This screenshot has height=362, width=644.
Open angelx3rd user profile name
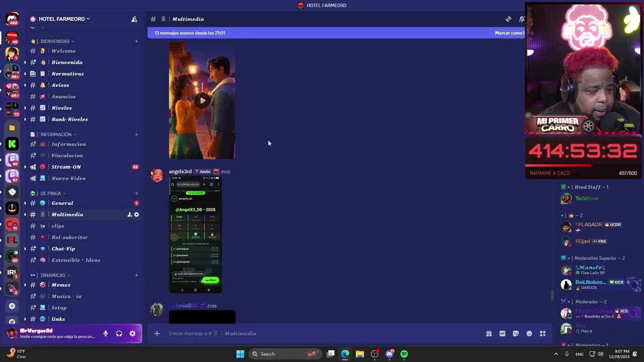click(180, 171)
